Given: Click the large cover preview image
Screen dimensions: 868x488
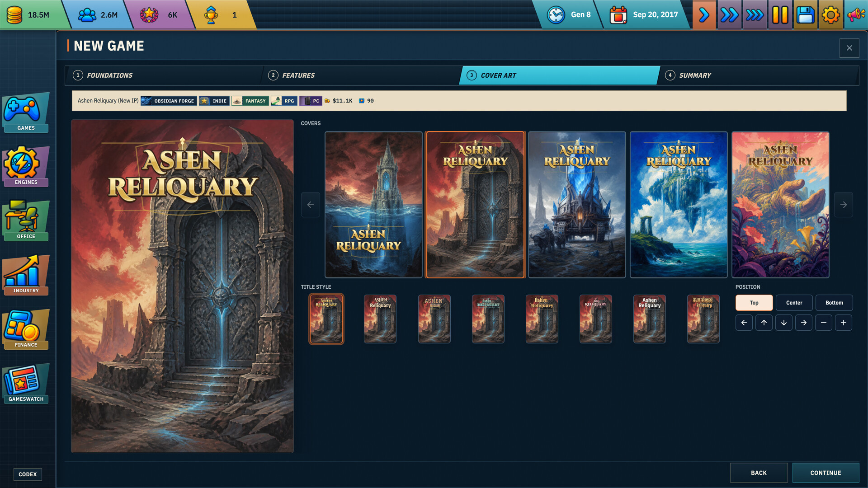Looking at the screenshot, I should pos(182,286).
